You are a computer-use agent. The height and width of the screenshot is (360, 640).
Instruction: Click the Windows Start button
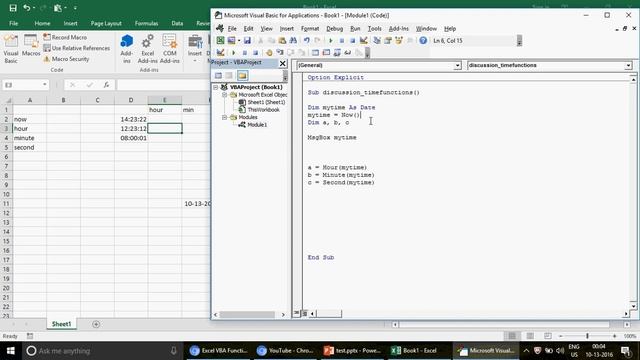click(x=11, y=351)
